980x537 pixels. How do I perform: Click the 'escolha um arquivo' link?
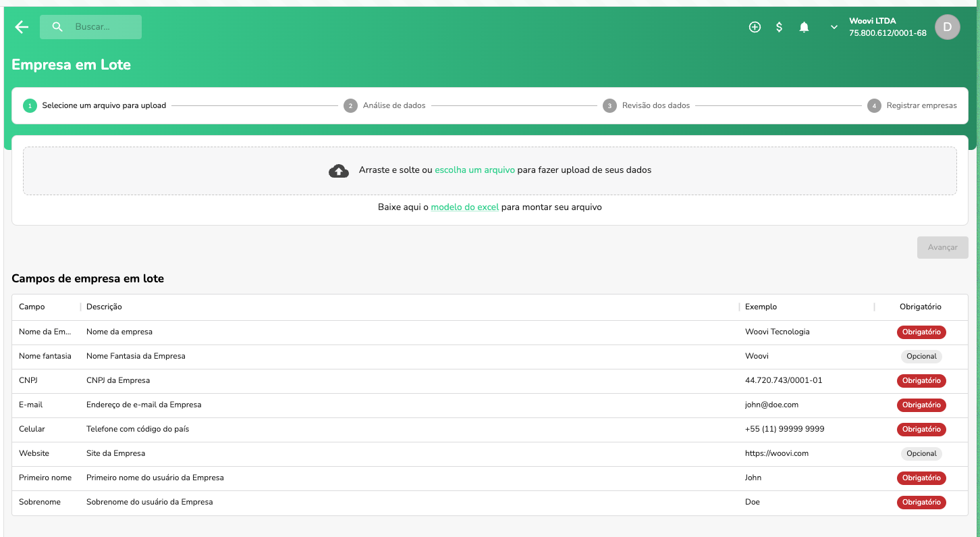[x=474, y=170]
